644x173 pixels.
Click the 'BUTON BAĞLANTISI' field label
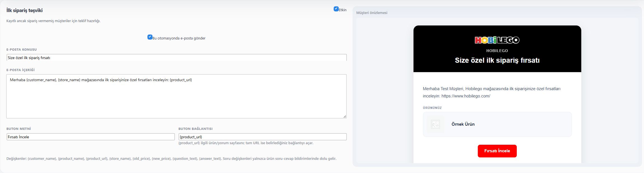[195, 129]
